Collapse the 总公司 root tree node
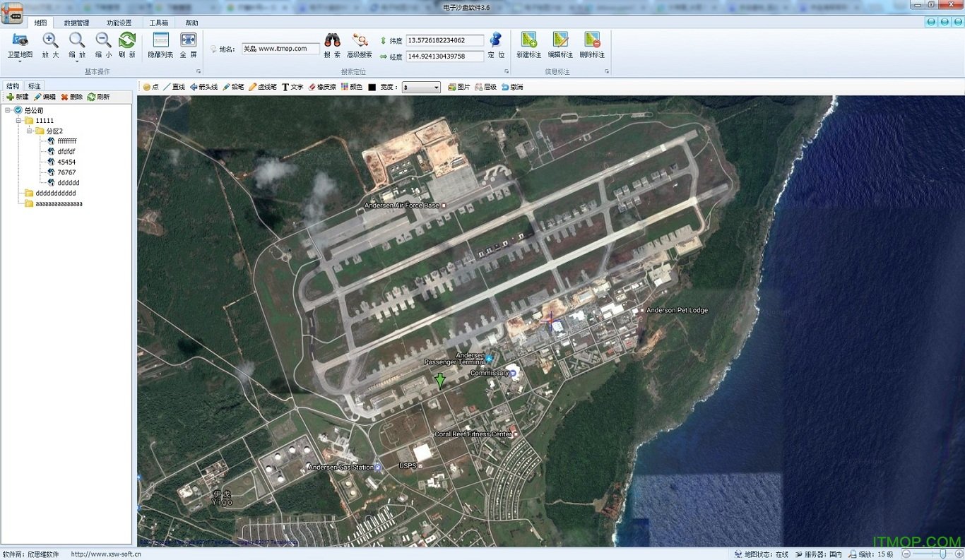The image size is (965, 560). coord(7,110)
